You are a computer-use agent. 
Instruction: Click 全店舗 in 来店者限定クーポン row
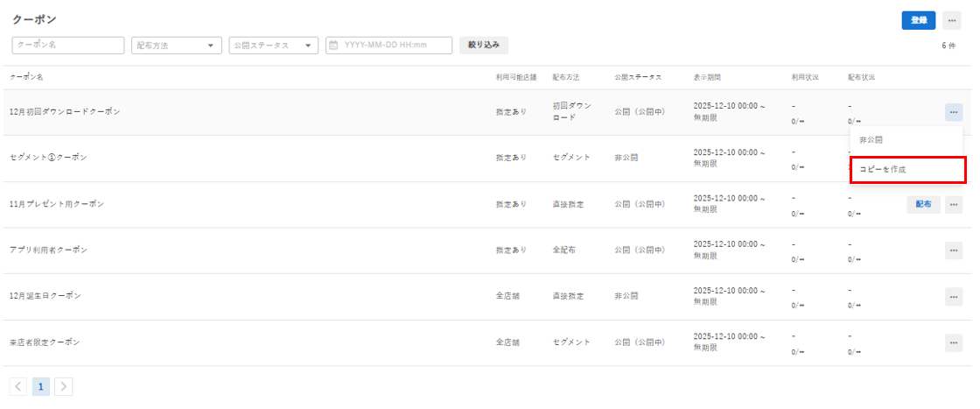[x=507, y=342]
